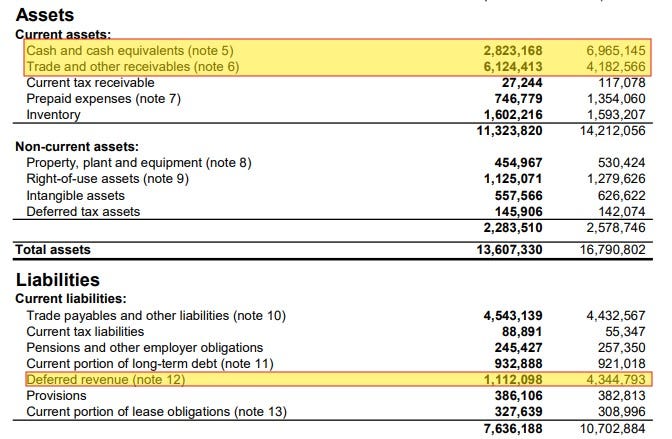Click trade payables value 4,543,139
Viewport: 672px width, 439px height.
click(513, 316)
